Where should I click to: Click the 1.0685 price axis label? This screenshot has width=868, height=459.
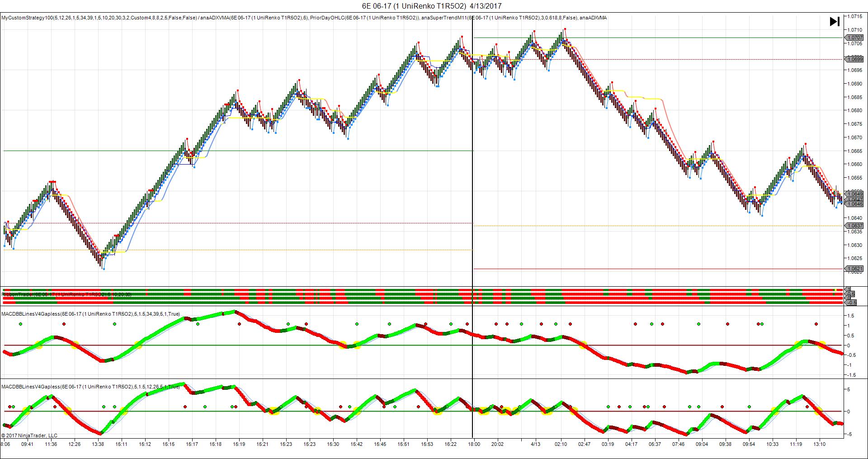pos(855,97)
